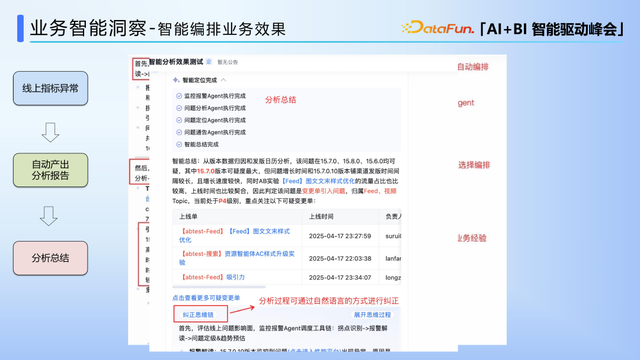Click the 监控报警Agent执行完成 step text
This screenshot has width=640, height=360.
pyautogui.click(x=215, y=96)
